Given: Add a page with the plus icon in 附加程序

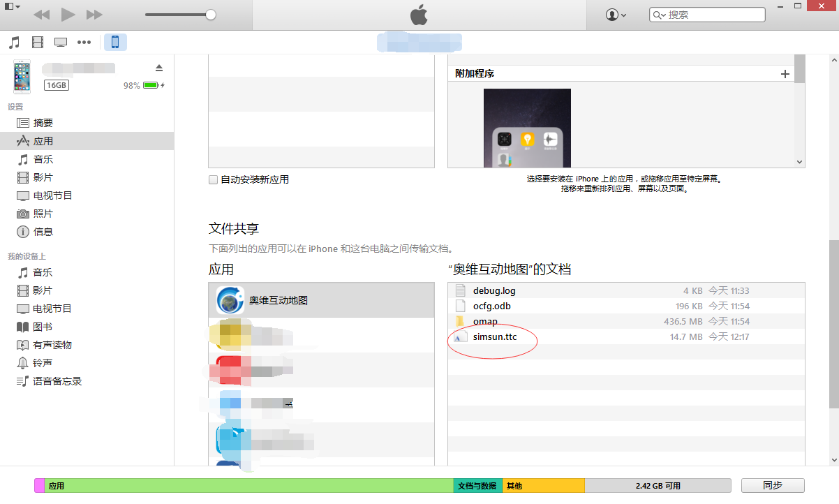Looking at the screenshot, I should pyautogui.click(x=785, y=74).
